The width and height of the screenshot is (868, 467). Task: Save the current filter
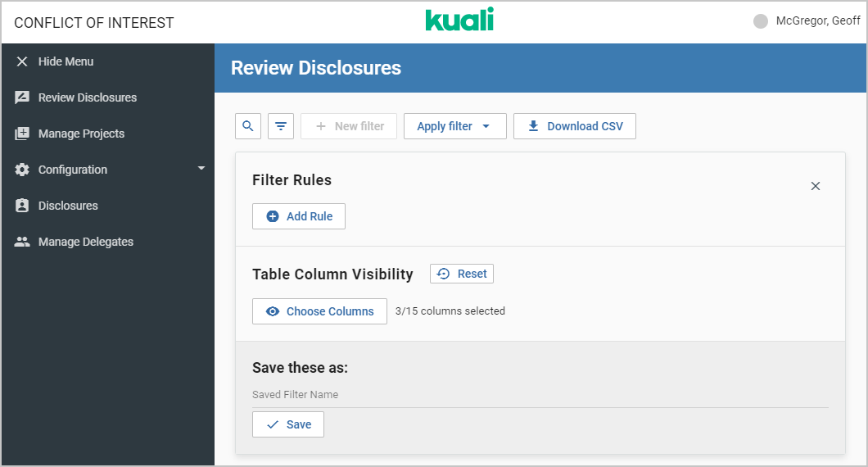pyautogui.click(x=288, y=424)
